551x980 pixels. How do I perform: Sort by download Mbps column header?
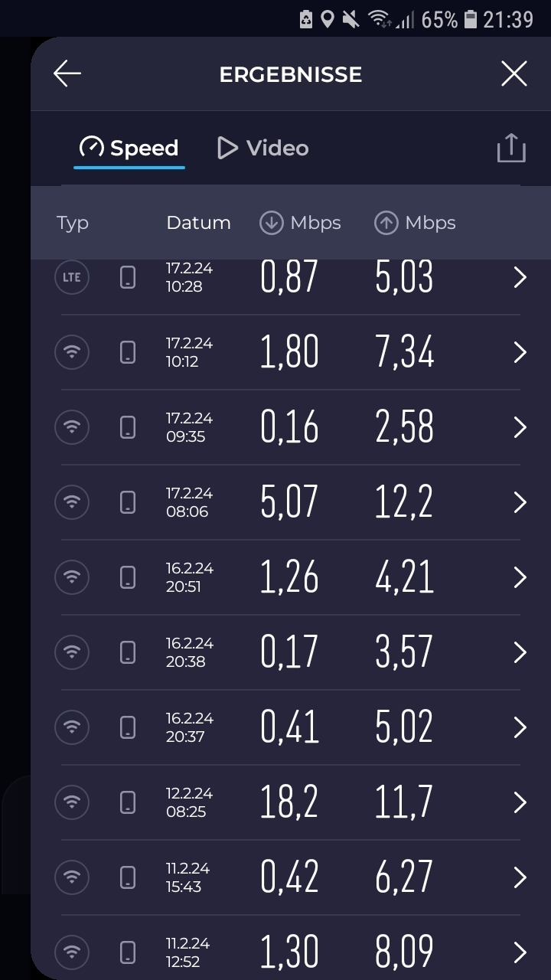click(300, 223)
